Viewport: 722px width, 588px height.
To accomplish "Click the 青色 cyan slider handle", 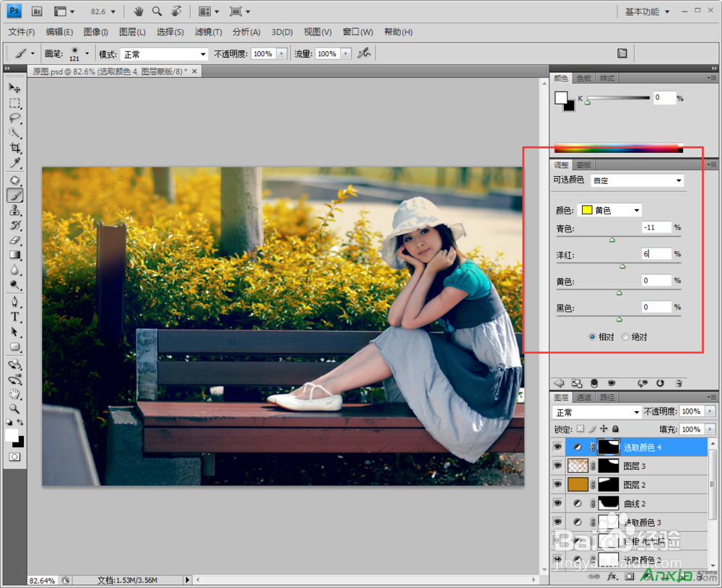I will (612, 240).
